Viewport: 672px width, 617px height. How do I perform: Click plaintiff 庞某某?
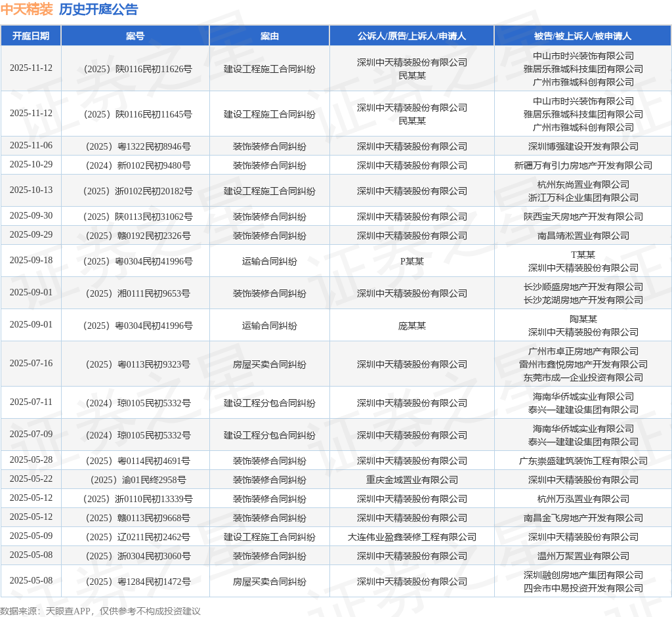coord(412,326)
